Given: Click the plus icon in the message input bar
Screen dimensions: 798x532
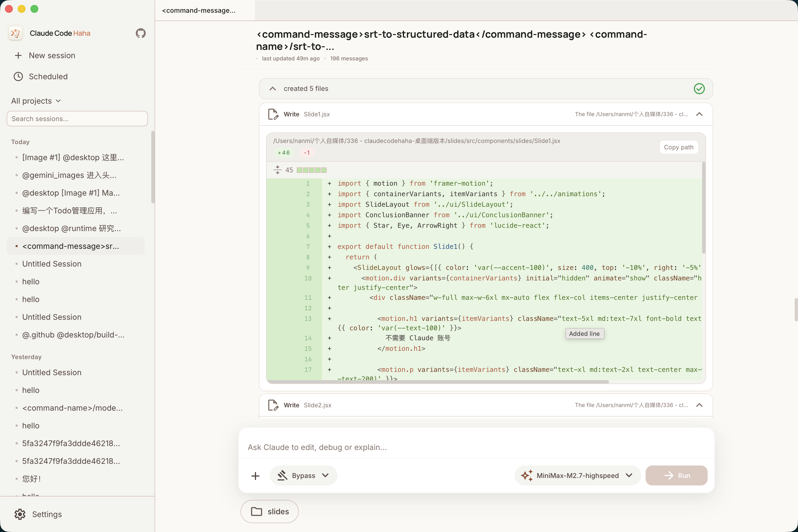Looking at the screenshot, I should 255,475.
